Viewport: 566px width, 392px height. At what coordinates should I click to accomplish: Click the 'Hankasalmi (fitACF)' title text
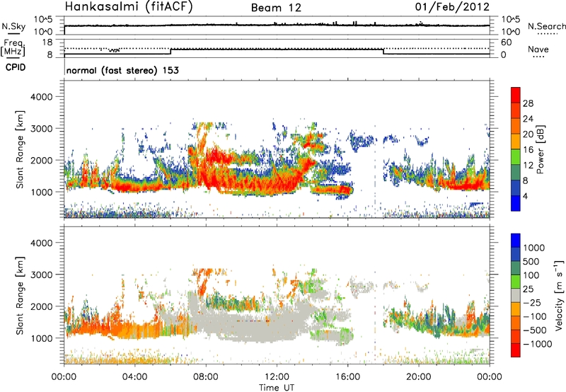pyautogui.click(x=129, y=7)
